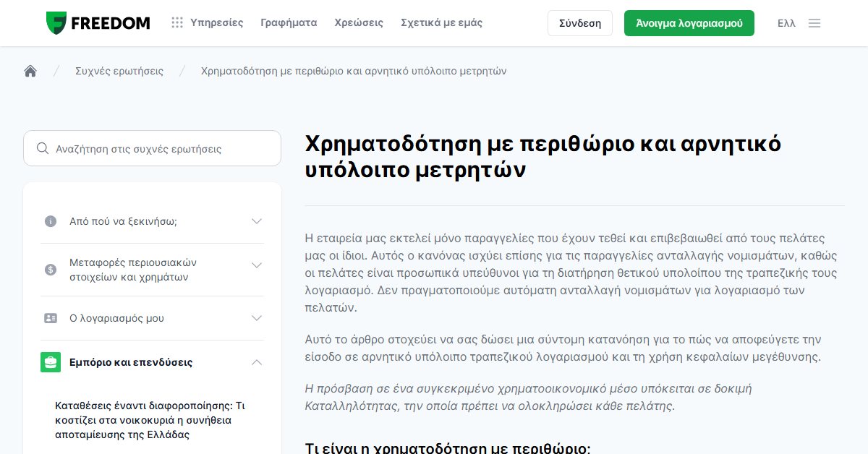
Task: Click the Σύνδεση login button
Action: [580, 23]
